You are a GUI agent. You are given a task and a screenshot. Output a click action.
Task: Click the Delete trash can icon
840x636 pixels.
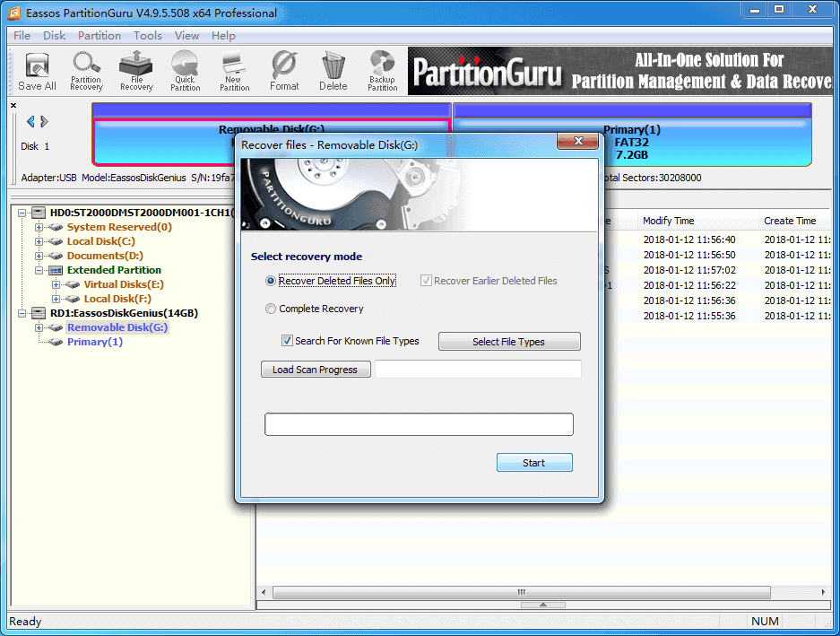[333, 72]
